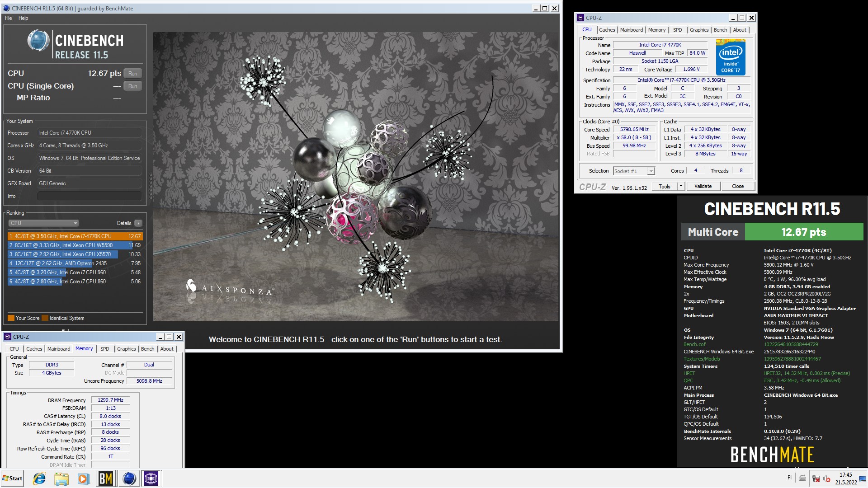Open Windows Explorer folder icon in taskbar
This screenshot has height=488, width=868.
click(x=61, y=479)
